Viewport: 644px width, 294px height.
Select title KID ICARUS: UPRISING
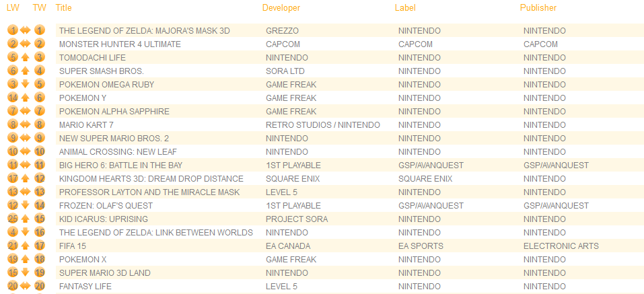click(x=104, y=219)
